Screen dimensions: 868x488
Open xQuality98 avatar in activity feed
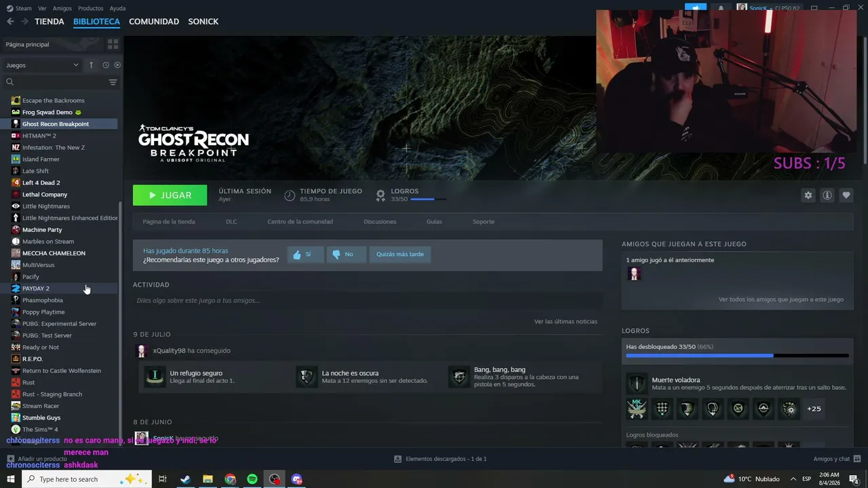(x=142, y=350)
